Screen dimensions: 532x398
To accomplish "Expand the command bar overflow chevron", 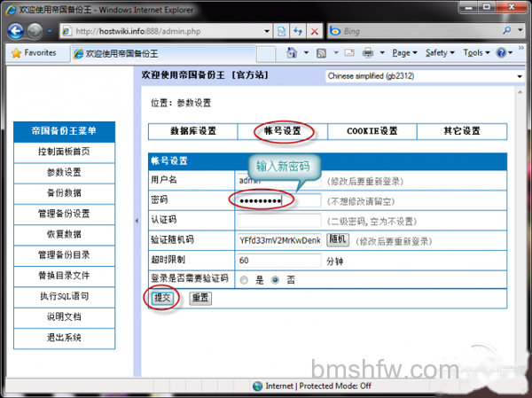I will [x=521, y=48].
